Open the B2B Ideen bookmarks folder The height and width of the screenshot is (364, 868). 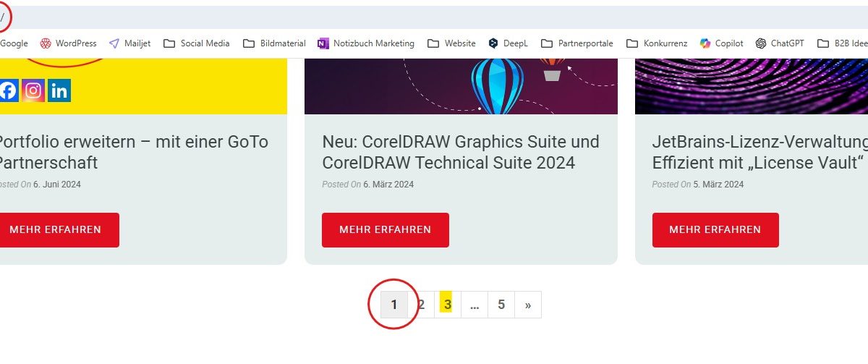point(843,43)
